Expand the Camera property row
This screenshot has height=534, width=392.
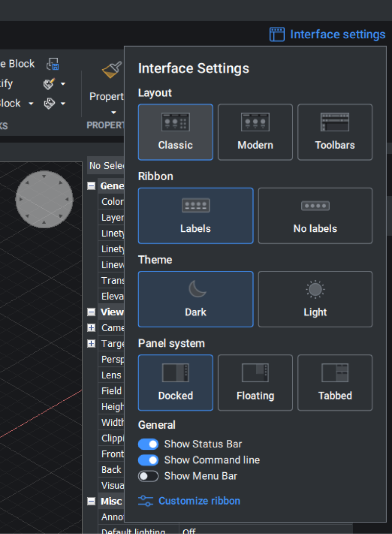pyautogui.click(x=91, y=328)
